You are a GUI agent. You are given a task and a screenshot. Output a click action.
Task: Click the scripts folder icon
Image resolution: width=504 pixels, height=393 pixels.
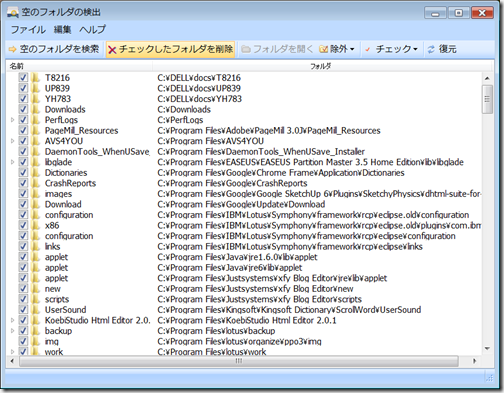click(x=36, y=299)
